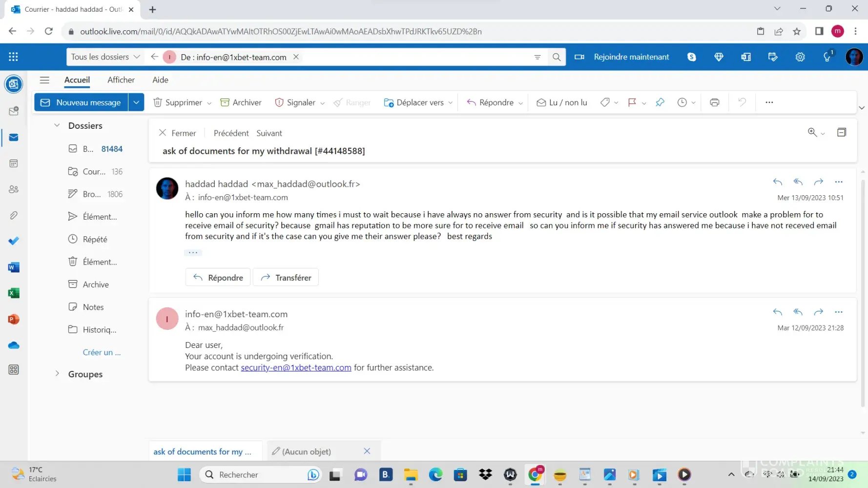This screenshot has width=868, height=488.
Task: Click the security-en@1xbet-team.com email link
Action: coord(296,367)
